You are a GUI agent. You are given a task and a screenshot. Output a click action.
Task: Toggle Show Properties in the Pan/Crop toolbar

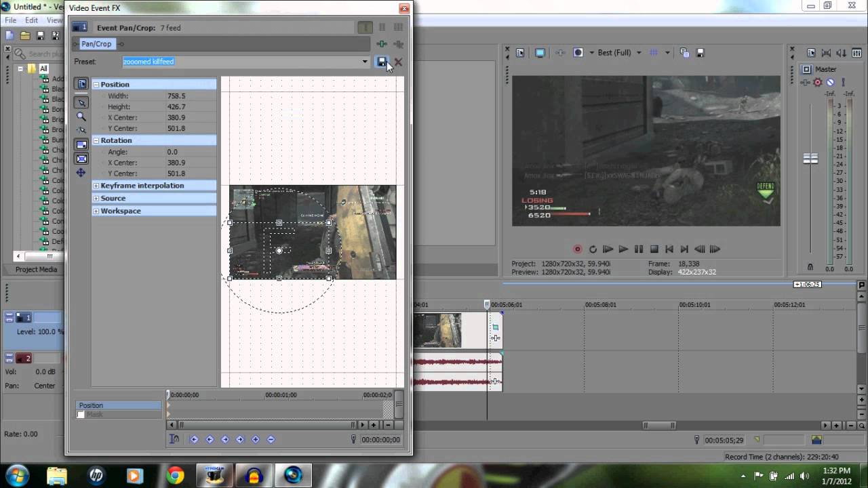pyautogui.click(x=81, y=84)
